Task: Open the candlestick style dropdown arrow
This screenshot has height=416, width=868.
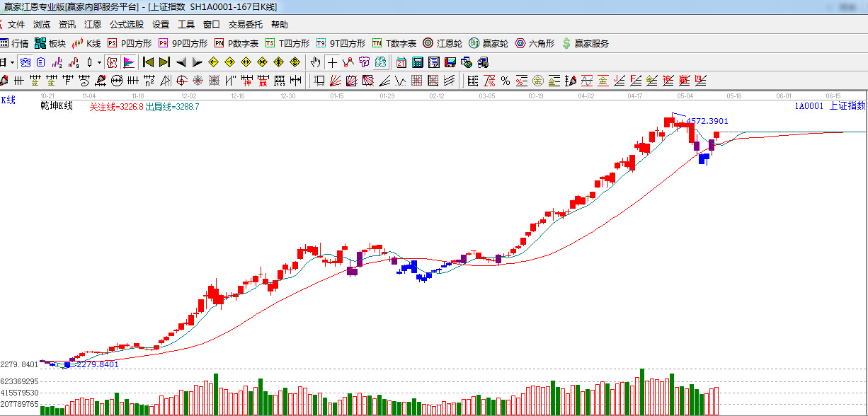Action: (98, 62)
